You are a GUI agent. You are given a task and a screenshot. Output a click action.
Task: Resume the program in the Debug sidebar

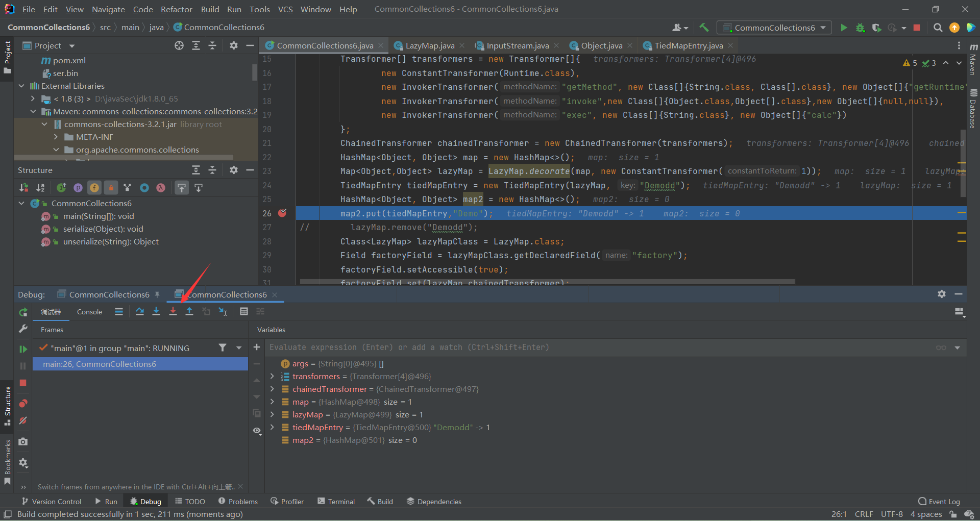(23, 349)
